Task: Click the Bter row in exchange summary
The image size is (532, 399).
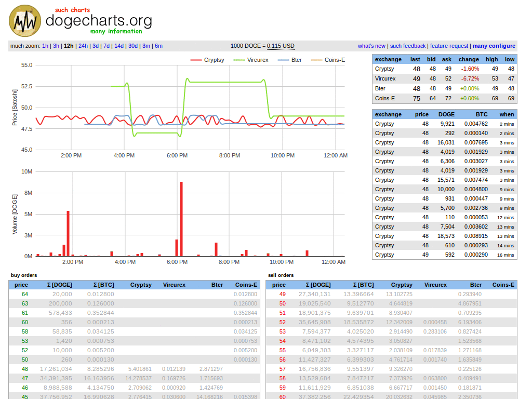Action: [x=445, y=88]
